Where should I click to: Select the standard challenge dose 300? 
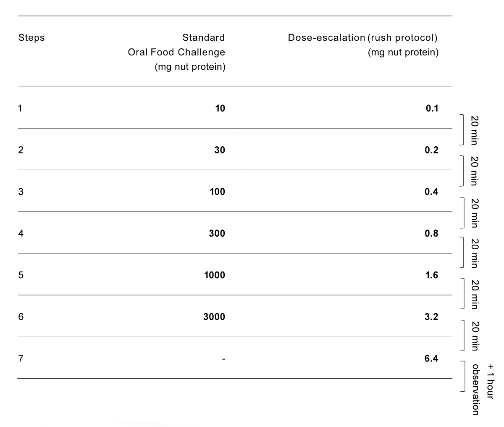[218, 233]
